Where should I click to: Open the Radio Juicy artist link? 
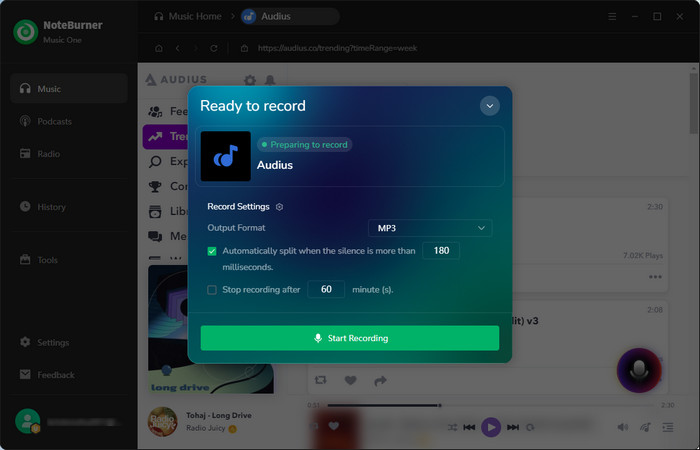pyautogui.click(x=205, y=428)
